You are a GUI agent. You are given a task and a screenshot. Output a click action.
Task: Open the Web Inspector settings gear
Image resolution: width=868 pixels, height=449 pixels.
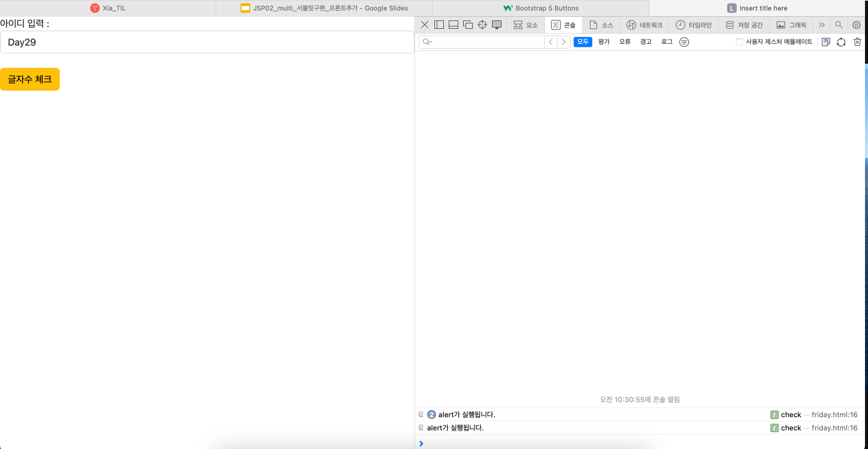[x=857, y=25]
